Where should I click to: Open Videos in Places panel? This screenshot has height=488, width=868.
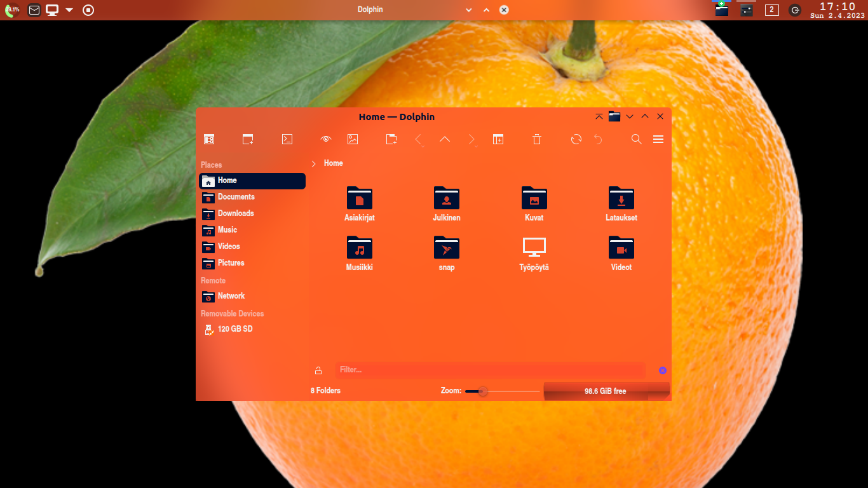pyautogui.click(x=252, y=247)
